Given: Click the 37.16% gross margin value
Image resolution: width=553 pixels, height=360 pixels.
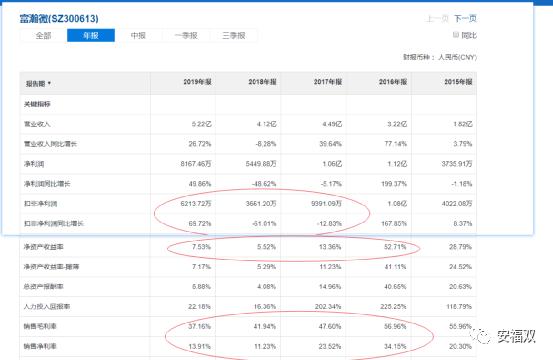Looking at the screenshot, I should pos(199,327).
